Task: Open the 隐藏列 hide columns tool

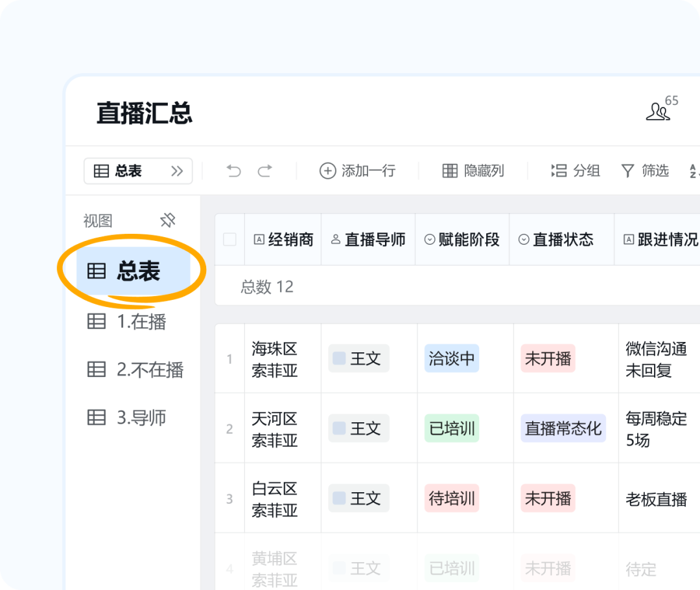Action: [x=471, y=171]
